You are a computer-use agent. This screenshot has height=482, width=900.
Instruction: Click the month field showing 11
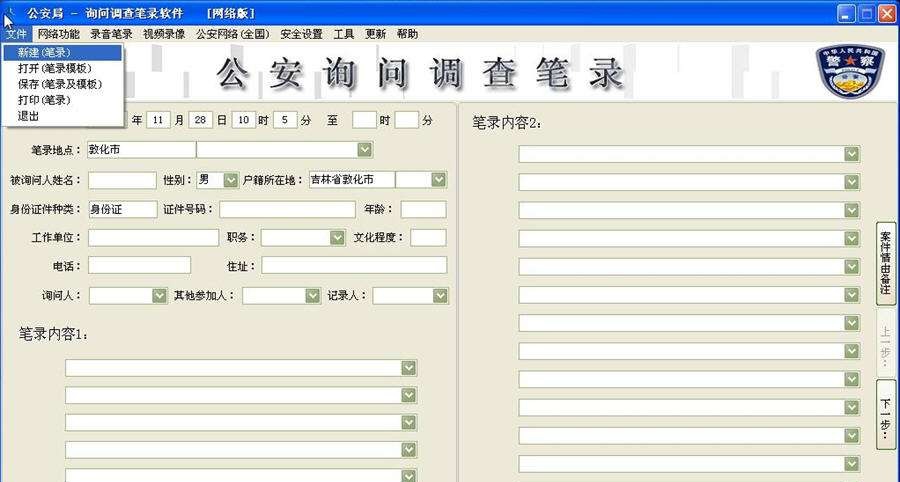pyautogui.click(x=158, y=120)
